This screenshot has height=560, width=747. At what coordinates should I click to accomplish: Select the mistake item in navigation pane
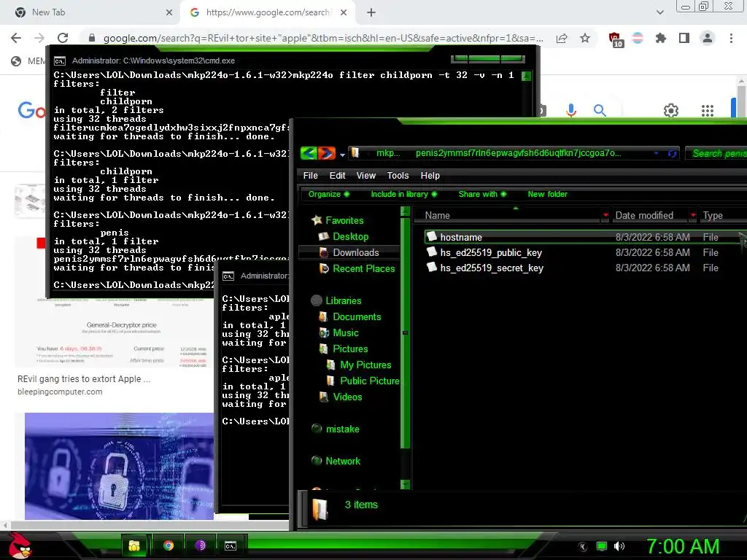click(342, 429)
